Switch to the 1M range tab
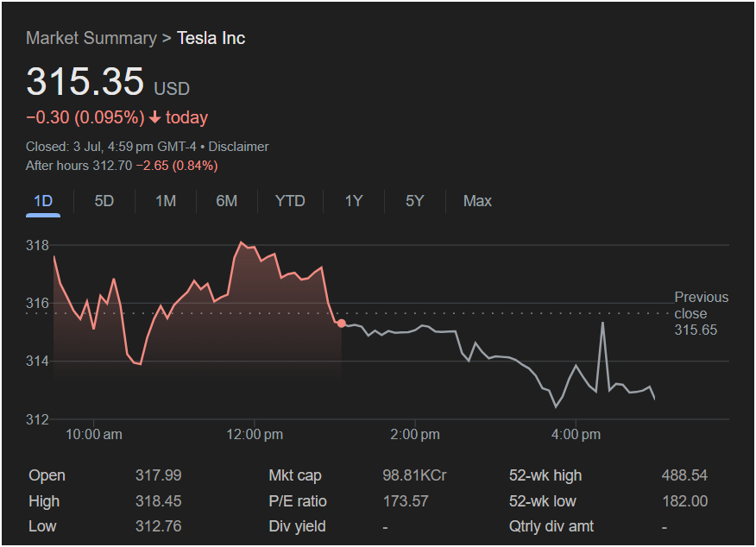This screenshot has height=547, width=756. [x=166, y=201]
